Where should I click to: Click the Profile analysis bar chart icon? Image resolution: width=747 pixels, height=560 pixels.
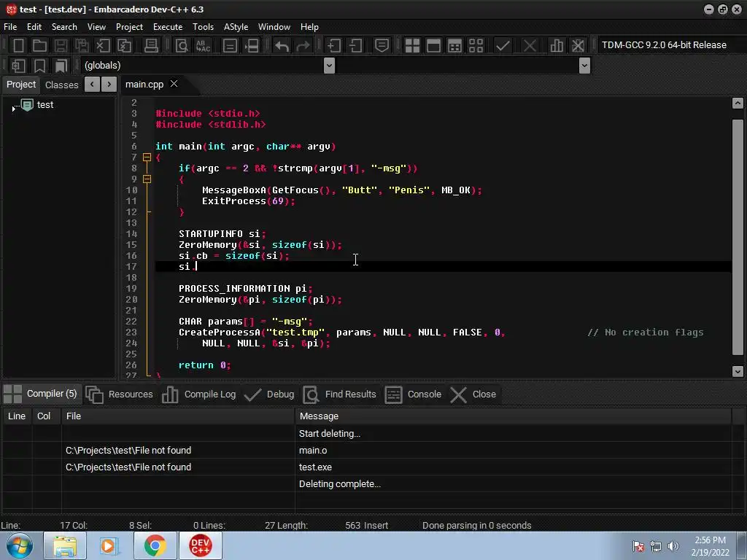(557, 45)
